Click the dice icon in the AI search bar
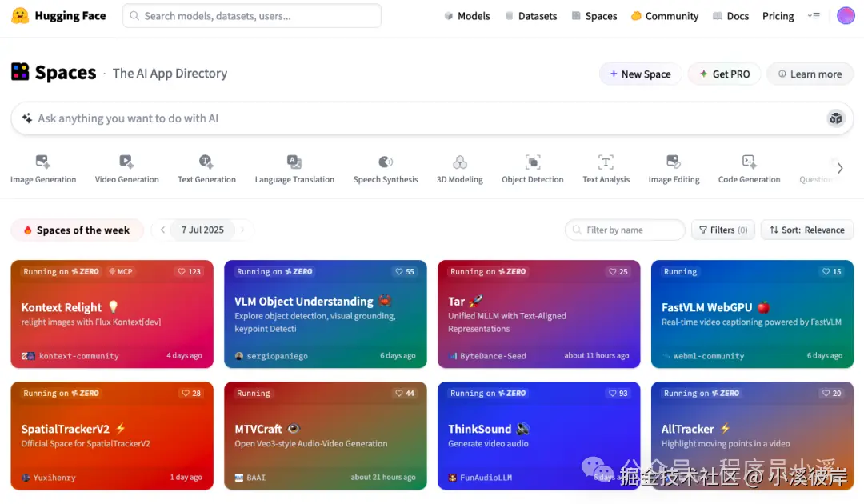 835,118
